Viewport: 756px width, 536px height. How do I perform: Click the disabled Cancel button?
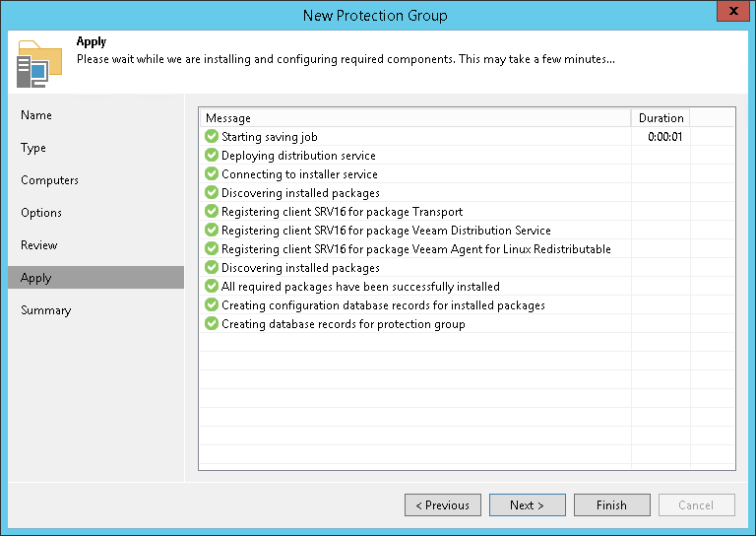(696, 504)
